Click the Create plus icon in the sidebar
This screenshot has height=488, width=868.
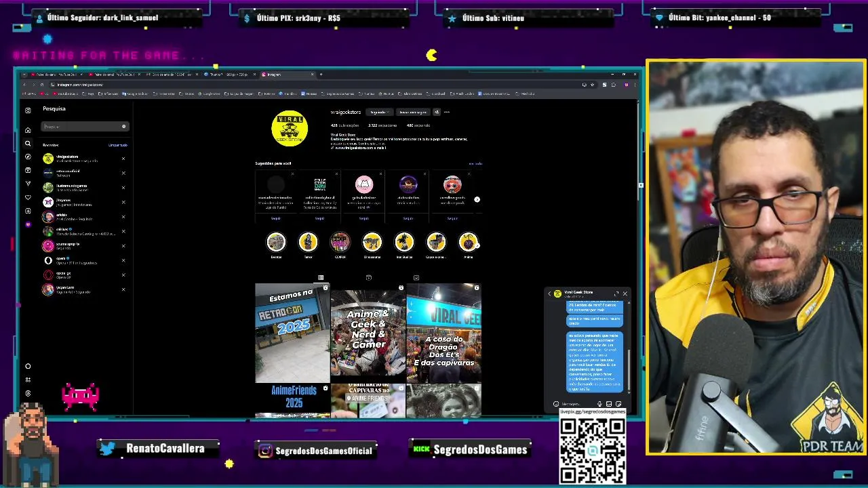tap(28, 211)
